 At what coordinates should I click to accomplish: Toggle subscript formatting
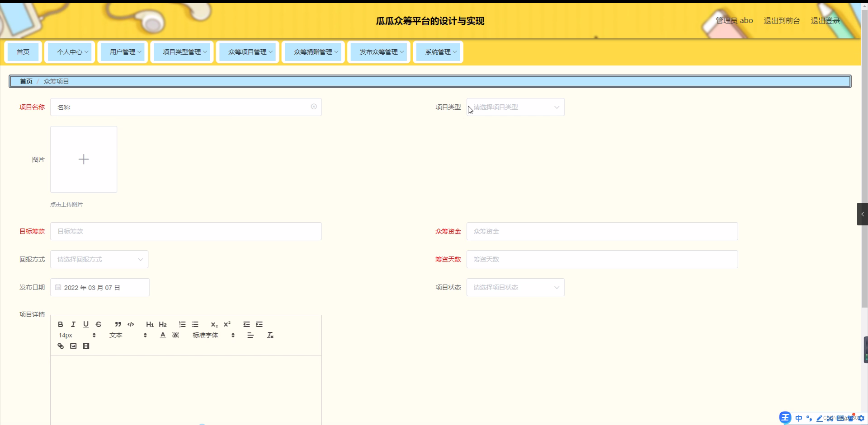click(213, 324)
